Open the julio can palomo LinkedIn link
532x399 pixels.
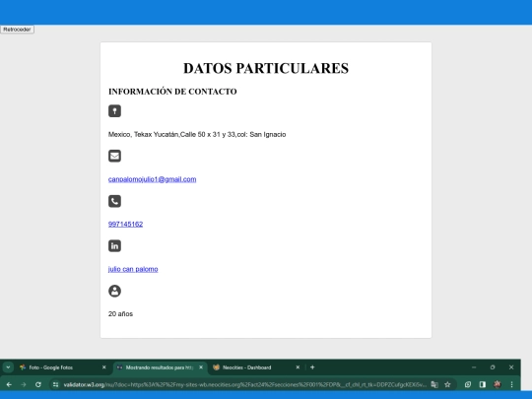point(133,269)
